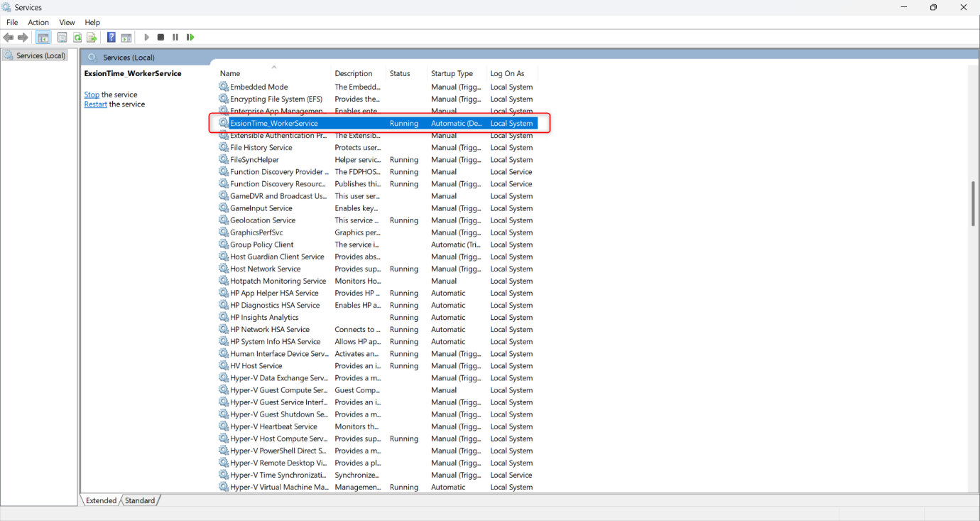Toggle Show/Hide Console Tree toolbar icon
The image size is (980, 521).
[x=43, y=37]
